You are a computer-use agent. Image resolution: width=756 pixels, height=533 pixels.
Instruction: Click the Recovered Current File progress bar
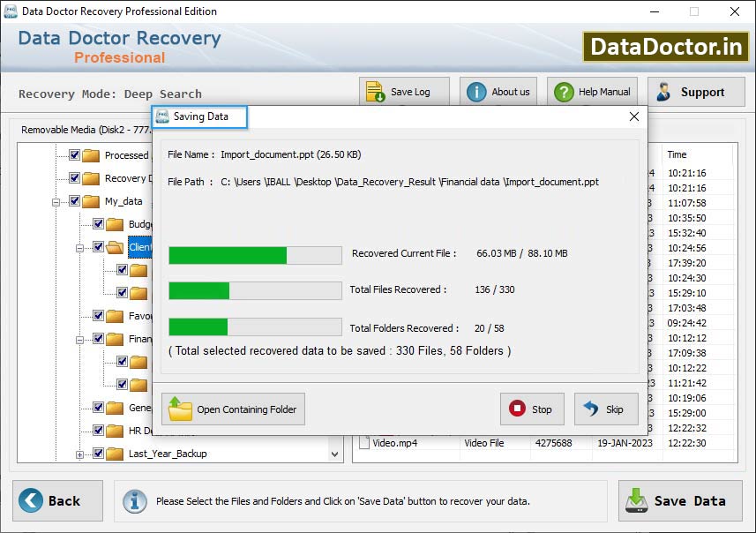pyautogui.click(x=254, y=253)
